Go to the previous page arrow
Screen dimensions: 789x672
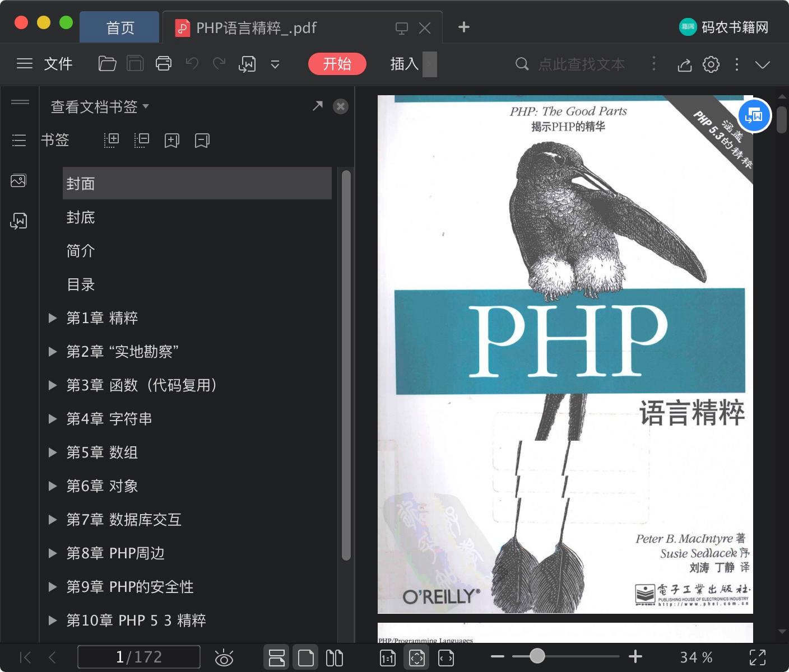click(x=52, y=657)
